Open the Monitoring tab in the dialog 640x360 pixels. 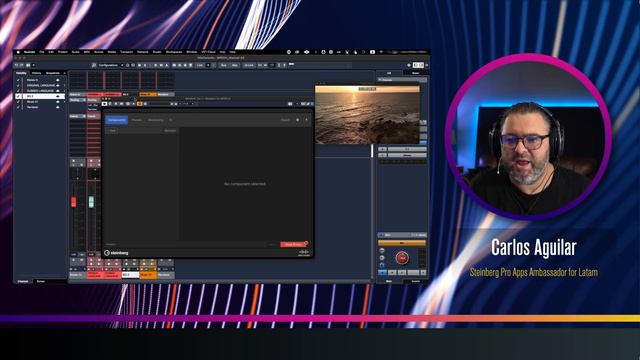coord(156,120)
